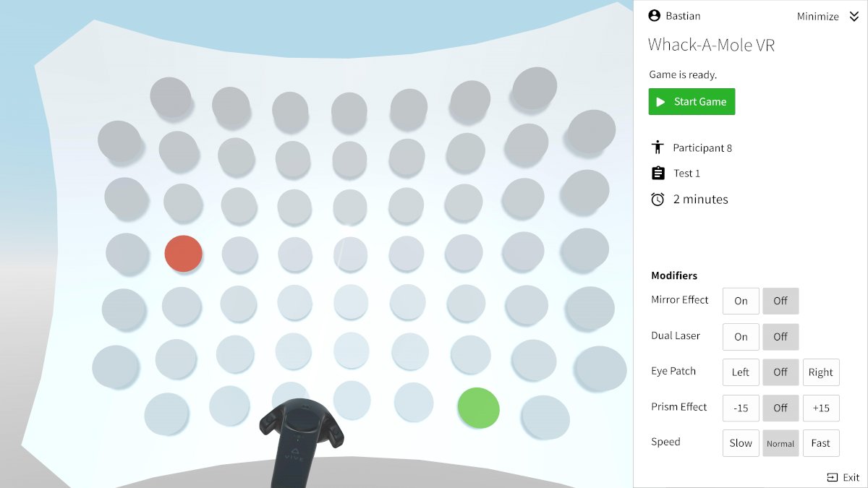The image size is (868, 488).
Task: Turn Mirror Effect On
Action: pos(741,301)
